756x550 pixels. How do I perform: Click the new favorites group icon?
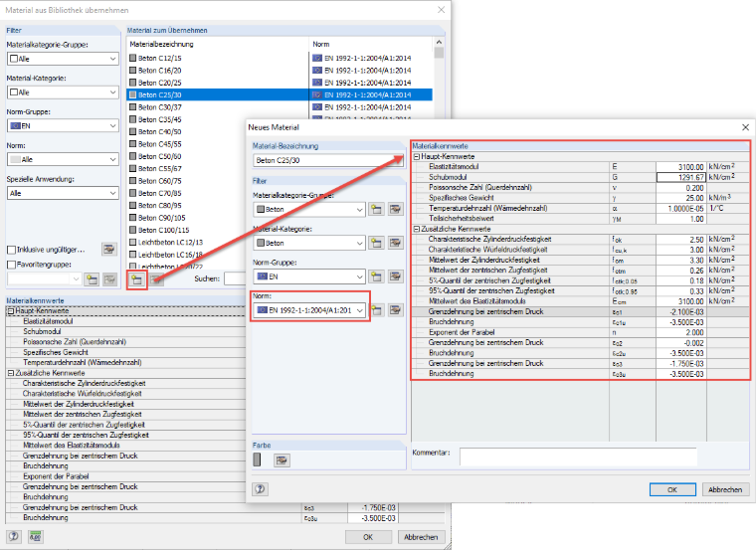[92, 279]
